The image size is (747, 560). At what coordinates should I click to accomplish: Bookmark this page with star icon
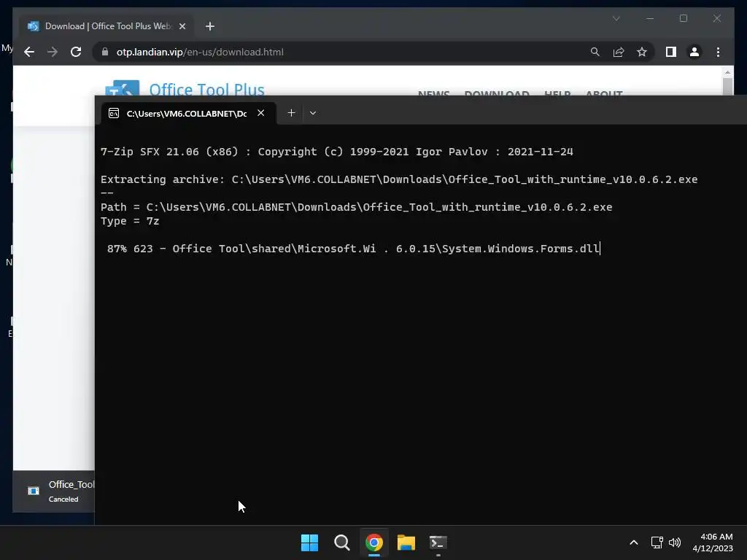pos(642,52)
